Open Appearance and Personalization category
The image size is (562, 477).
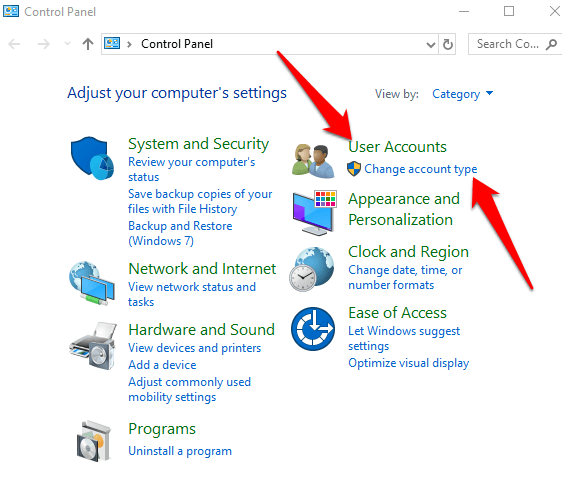click(404, 209)
